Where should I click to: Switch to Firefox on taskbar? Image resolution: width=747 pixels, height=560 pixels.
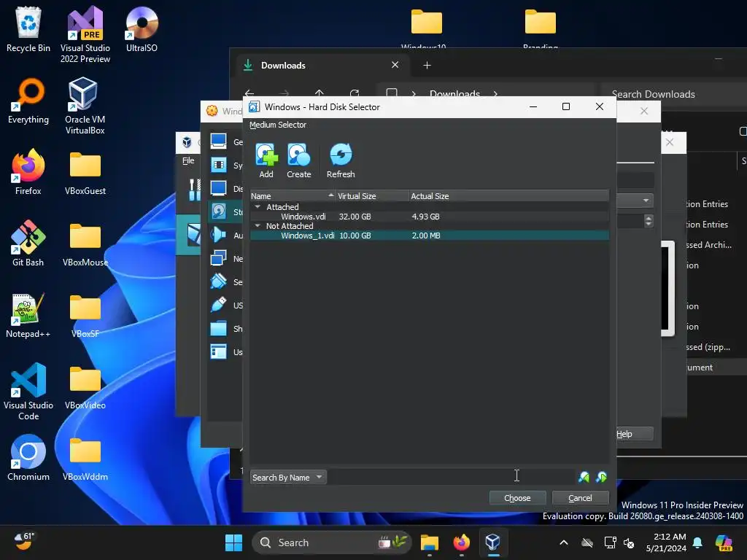click(461, 542)
